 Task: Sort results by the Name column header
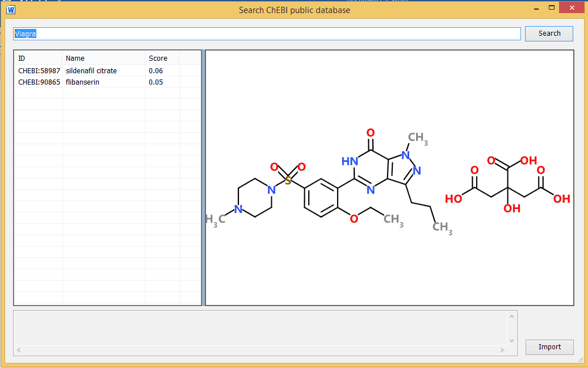74,58
